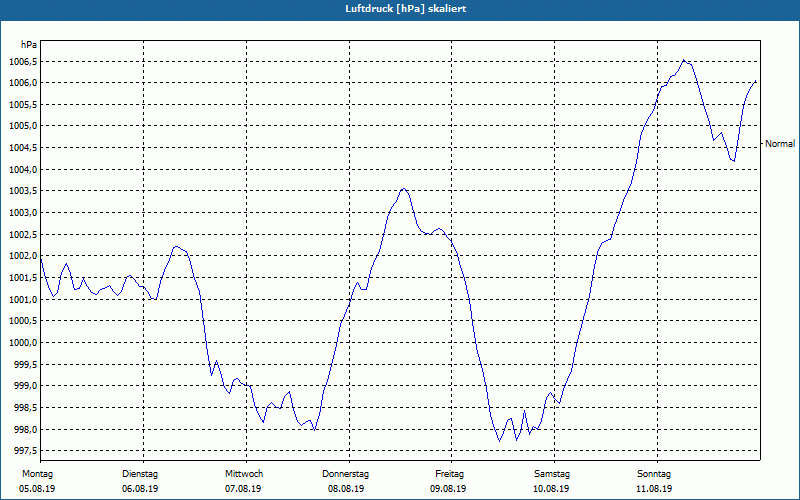Click the 'Mittwoch' day label
The image size is (800, 500).
[x=244, y=474]
